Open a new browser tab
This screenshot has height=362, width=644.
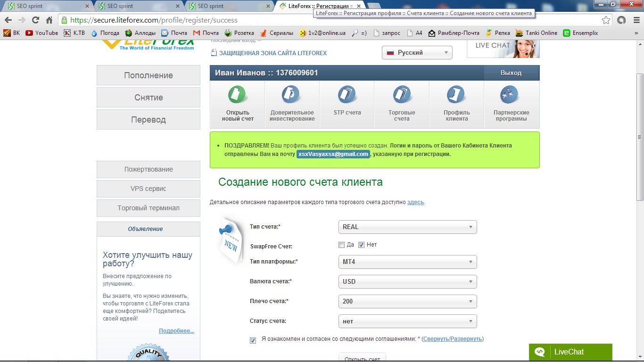373,6
